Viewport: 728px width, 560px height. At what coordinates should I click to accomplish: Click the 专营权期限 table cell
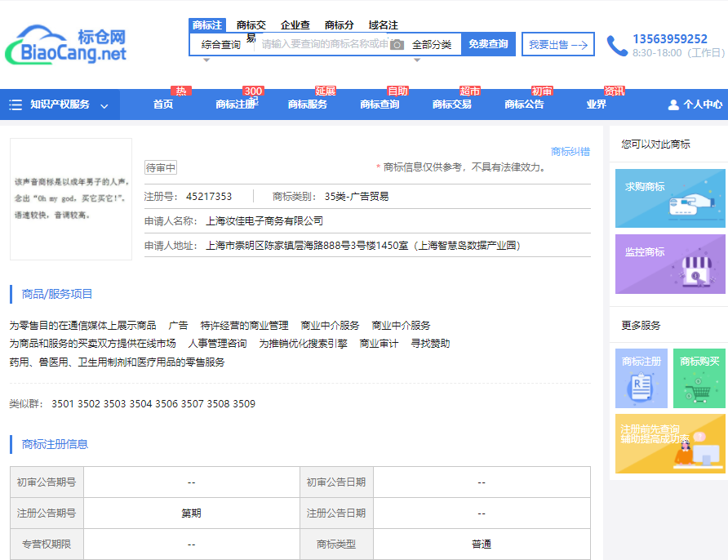pyautogui.click(x=47, y=544)
